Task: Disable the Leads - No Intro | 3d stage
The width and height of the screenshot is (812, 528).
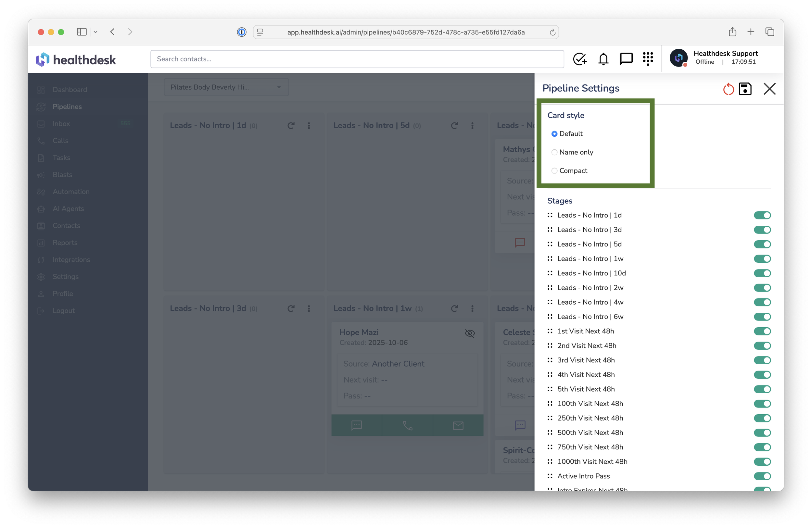Action: [762, 230]
